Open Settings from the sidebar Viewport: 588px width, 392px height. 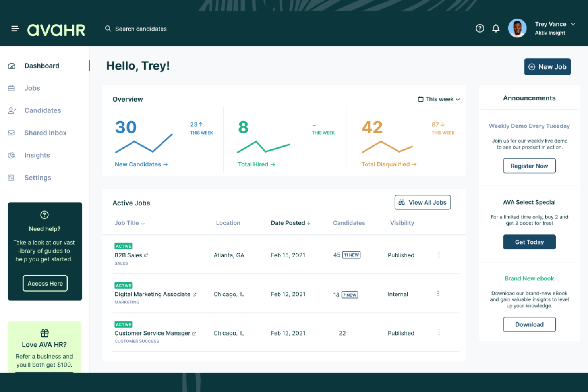37,178
